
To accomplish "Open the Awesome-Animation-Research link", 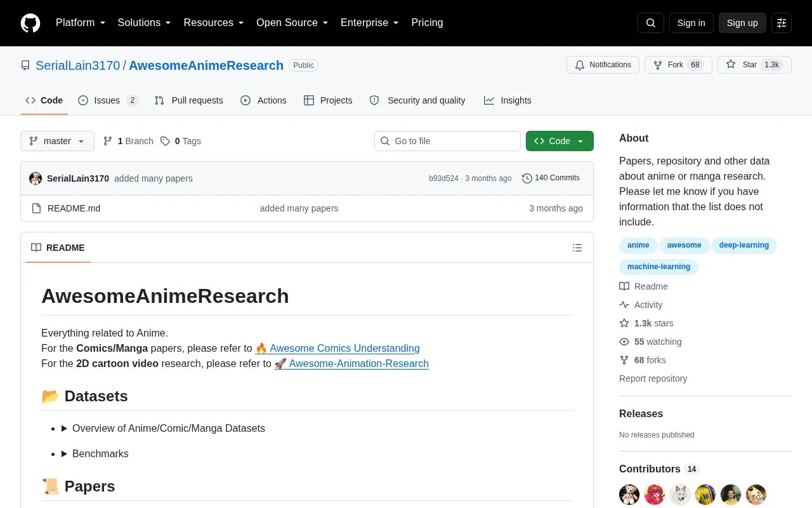I will [351, 363].
